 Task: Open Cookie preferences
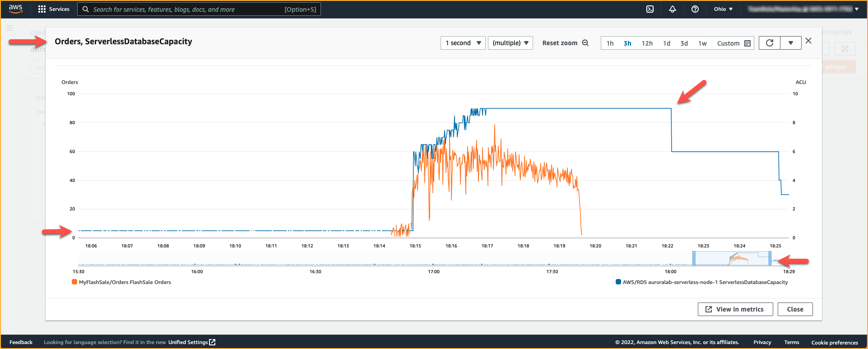pyautogui.click(x=835, y=342)
